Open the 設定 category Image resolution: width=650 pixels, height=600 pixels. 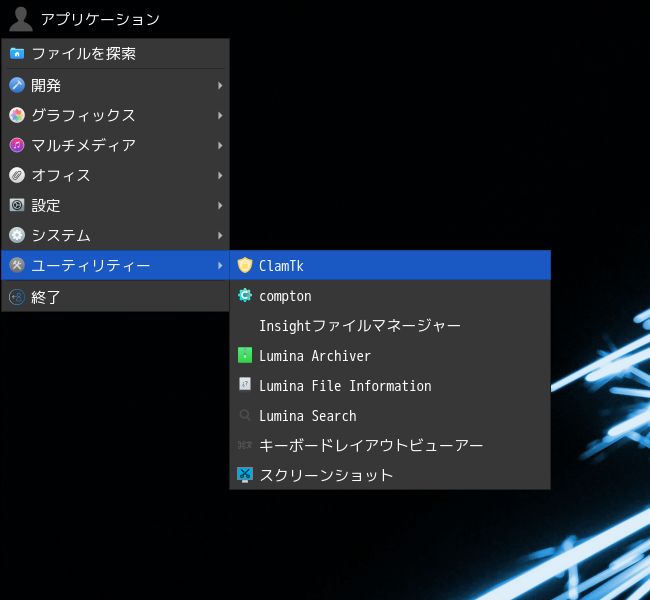coord(116,205)
